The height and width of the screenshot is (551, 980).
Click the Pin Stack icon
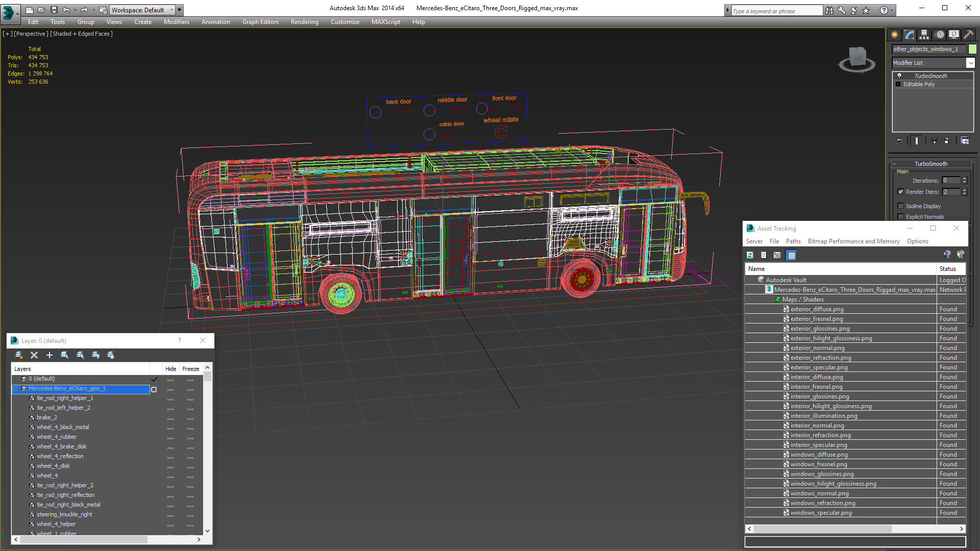pos(899,141)
